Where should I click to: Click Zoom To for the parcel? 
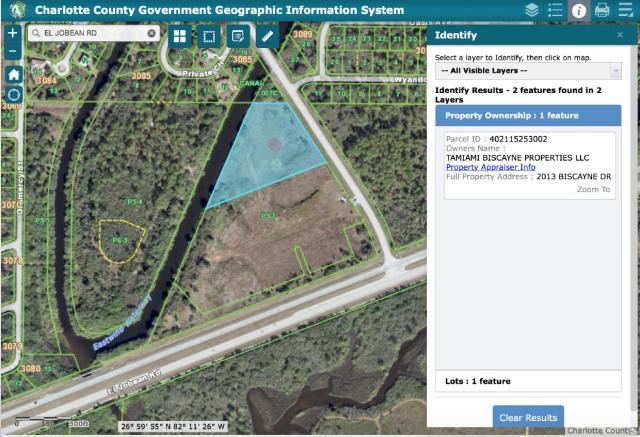point(593,189)
